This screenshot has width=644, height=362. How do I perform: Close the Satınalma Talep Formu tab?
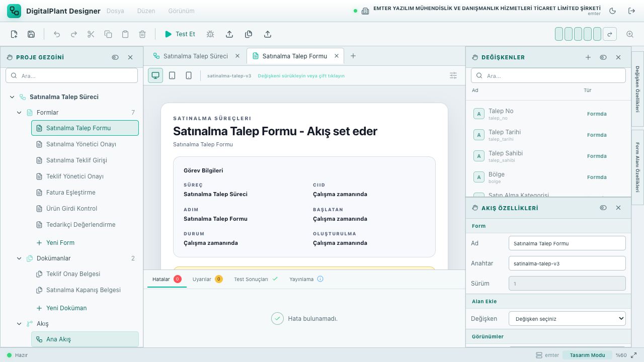pos(337,56)
